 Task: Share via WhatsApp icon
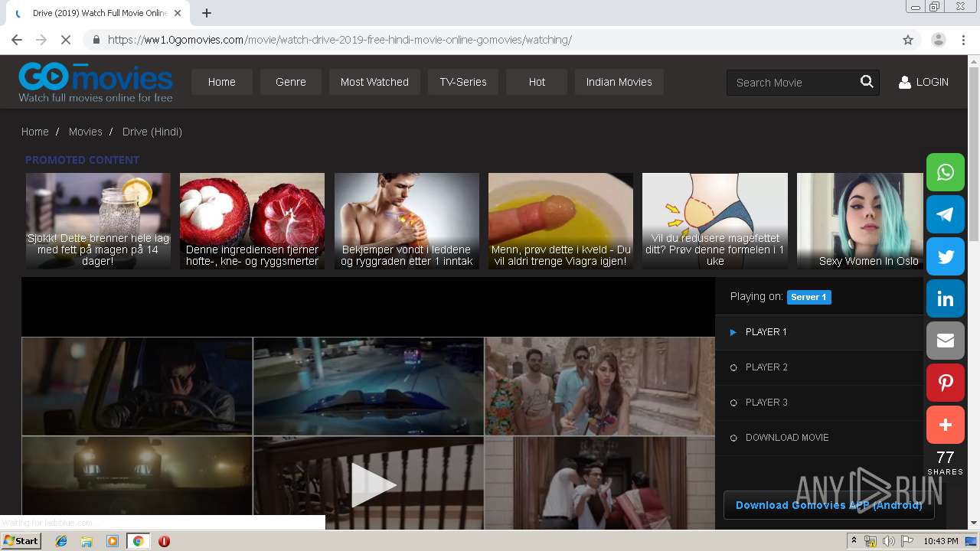point(946,172)
